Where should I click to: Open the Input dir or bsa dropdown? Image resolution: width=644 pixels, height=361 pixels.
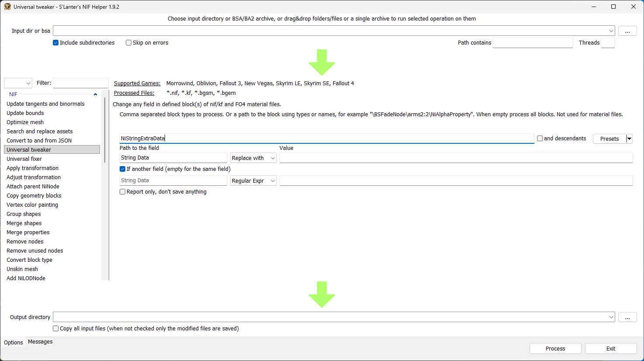coord(611,31)
